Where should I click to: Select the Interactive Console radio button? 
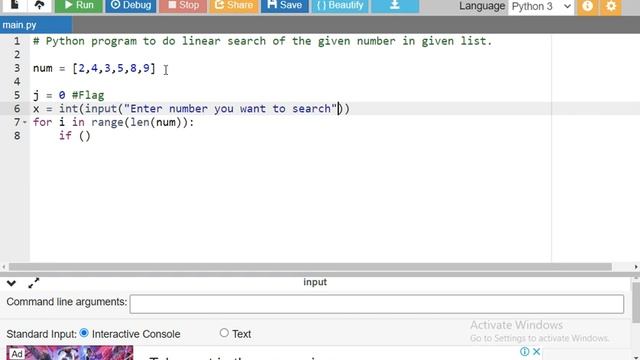(x=84, y=333)
